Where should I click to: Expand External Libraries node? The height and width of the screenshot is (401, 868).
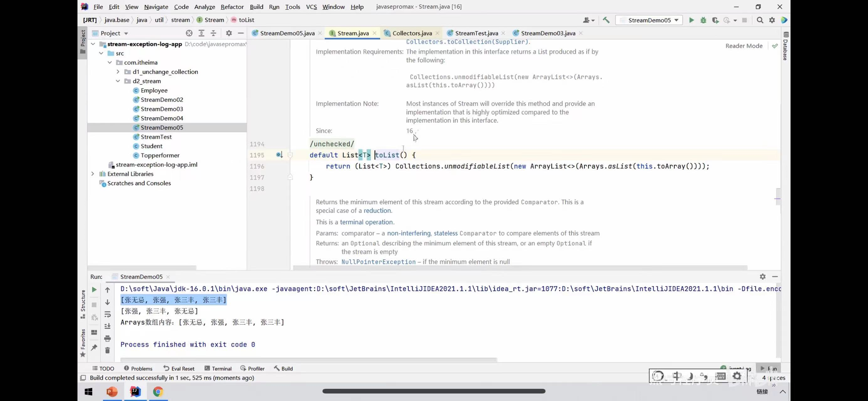(x=93, y=174)
